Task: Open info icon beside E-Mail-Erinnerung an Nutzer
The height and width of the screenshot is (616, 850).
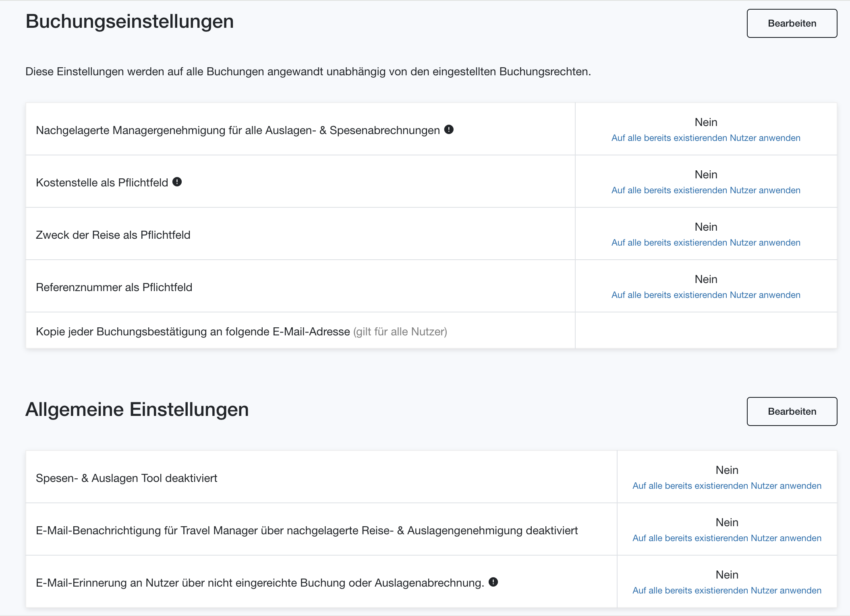Action: tap(493, 582)
